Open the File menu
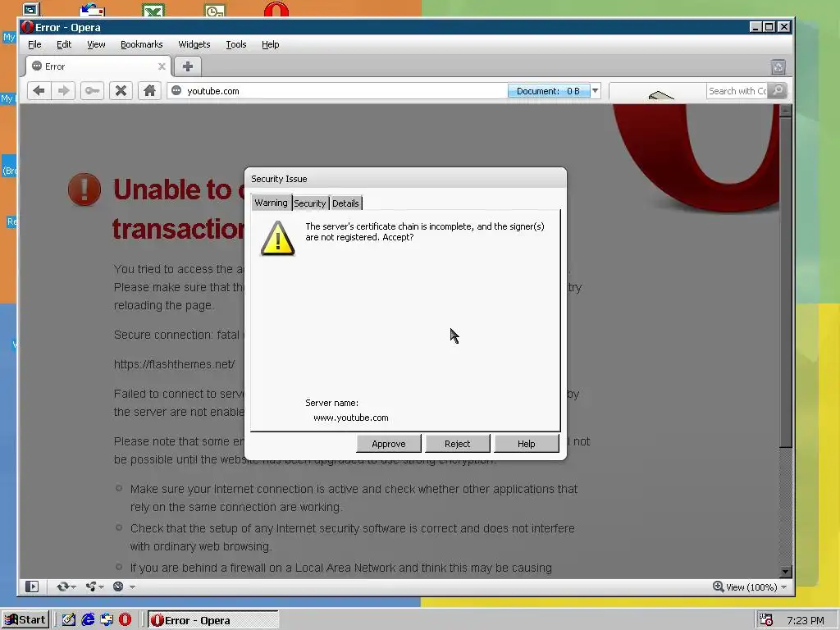Image resolution: width=840 pixels, height=630 pixels. [x=34, y=44]
